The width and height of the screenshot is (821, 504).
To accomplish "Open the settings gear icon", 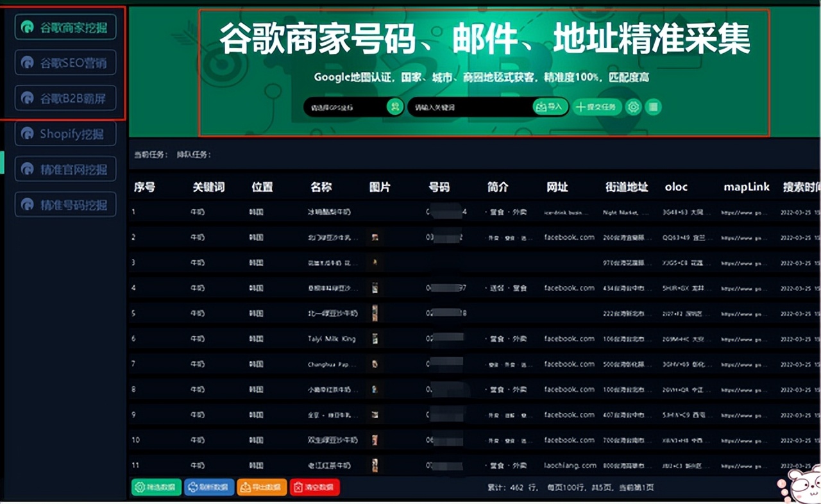I will (633, 107).
